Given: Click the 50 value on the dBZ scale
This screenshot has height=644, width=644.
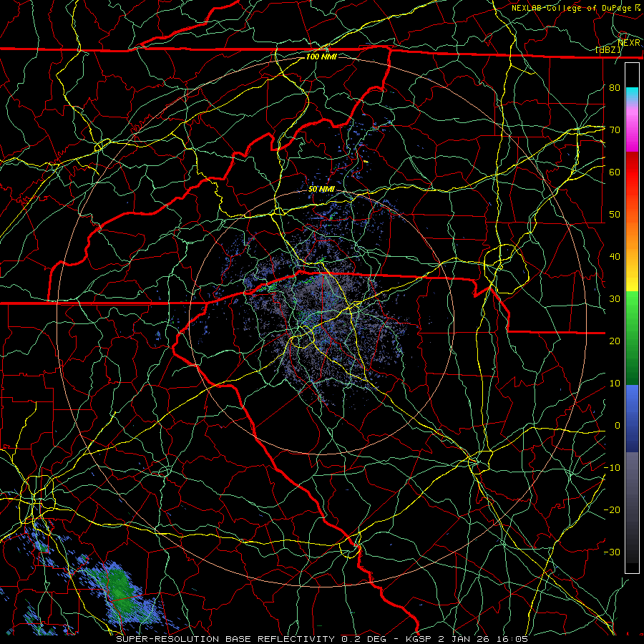Looking at the screenshot, I should coord(615,215).
